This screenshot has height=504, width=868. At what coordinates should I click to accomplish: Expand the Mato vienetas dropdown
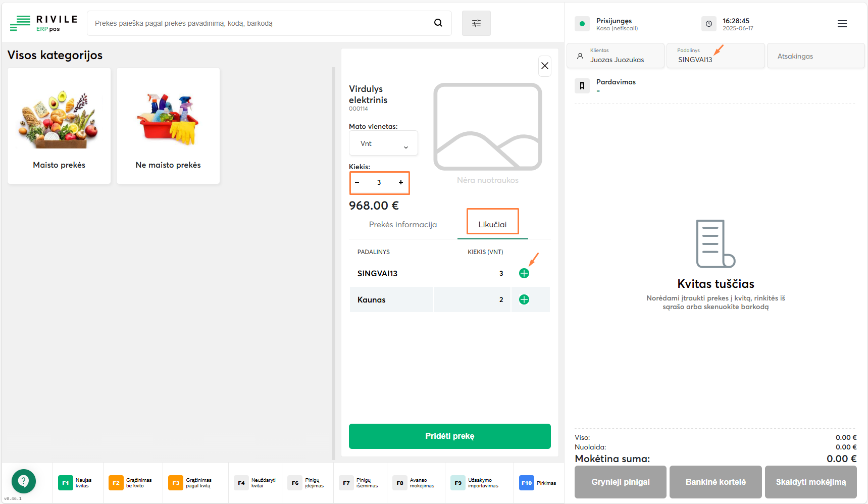pos(383,143)
